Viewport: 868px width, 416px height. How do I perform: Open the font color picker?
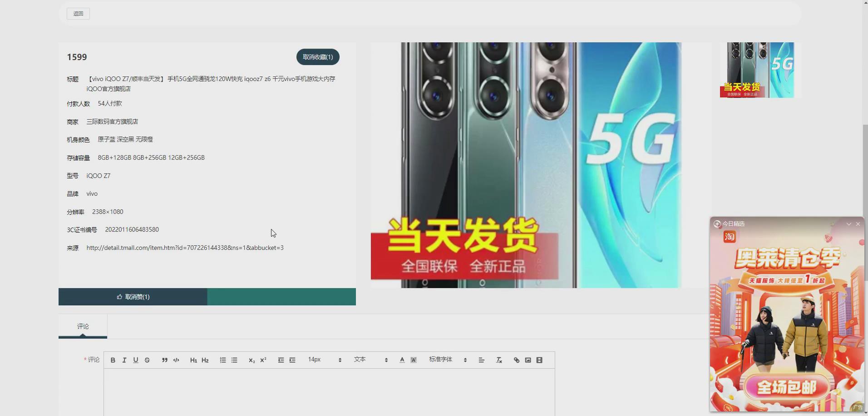[402, 360]
